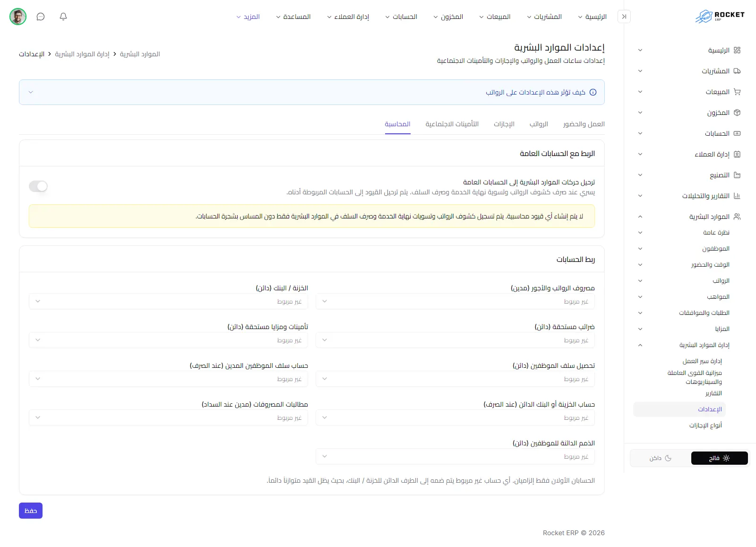
Task: Open the notifications bell
Action: 63,17
